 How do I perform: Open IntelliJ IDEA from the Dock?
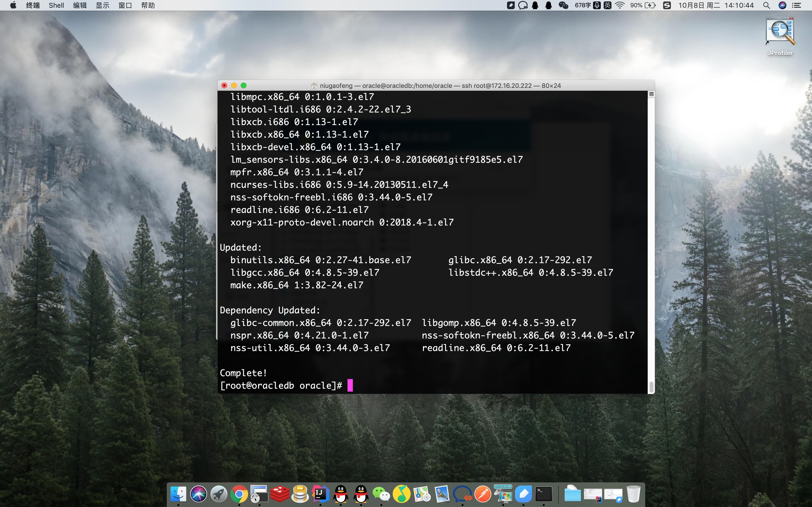[x=320, y=493]
